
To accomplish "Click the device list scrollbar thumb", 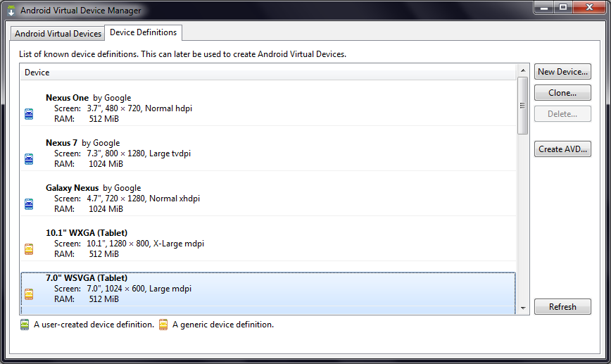I will point(522,106).
